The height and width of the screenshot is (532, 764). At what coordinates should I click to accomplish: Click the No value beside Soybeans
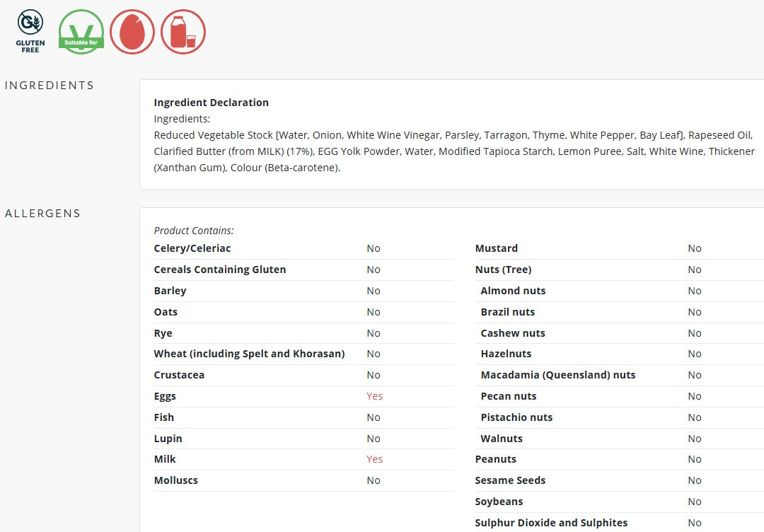pos(695,502)
